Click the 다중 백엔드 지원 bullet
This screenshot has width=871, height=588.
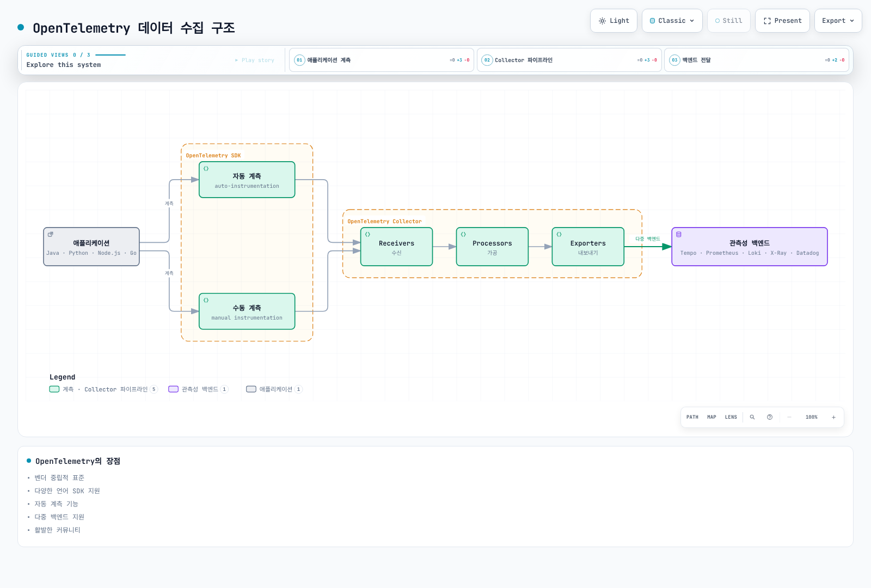tap(59, 517)
